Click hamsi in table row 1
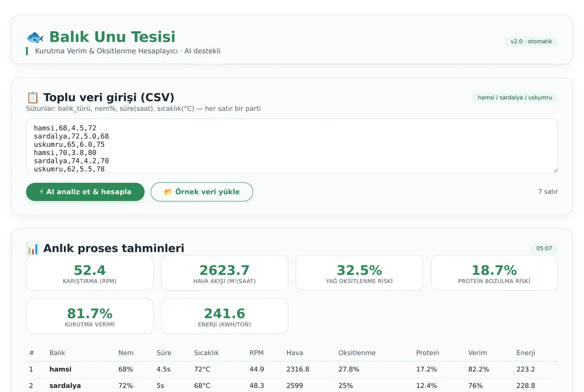Viewport: 584px width, 392px height. click(60, 370)
